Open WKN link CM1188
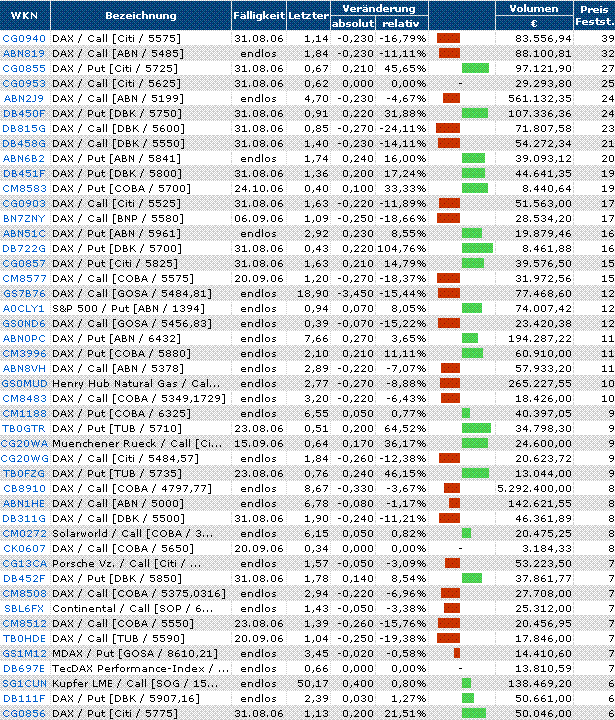Image resolution: width=615 pixels, height=720 pixels. (24, 414)
